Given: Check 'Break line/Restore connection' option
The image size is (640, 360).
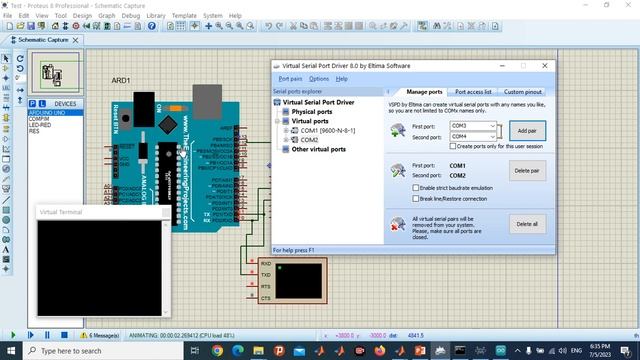Looking at the screenshot, I should tap(416, 198).
